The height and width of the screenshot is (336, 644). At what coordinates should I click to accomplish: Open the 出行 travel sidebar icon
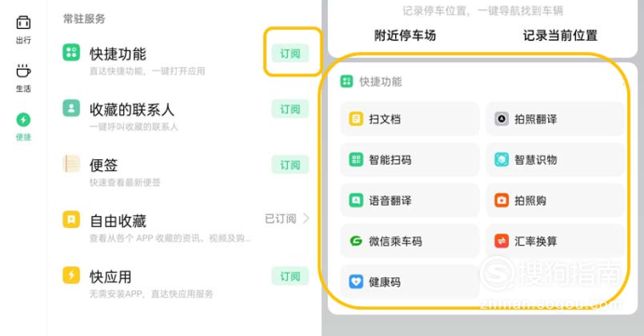point(23,22)
